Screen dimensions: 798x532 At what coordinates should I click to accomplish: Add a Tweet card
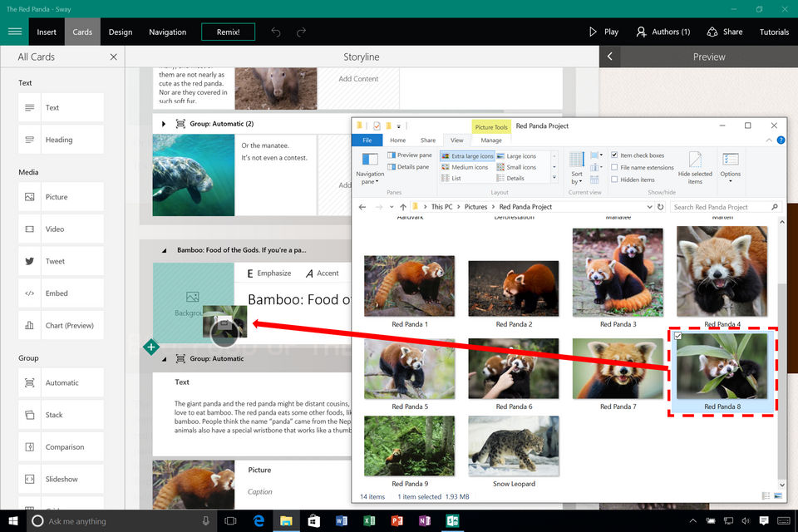(x=62, y=261)
